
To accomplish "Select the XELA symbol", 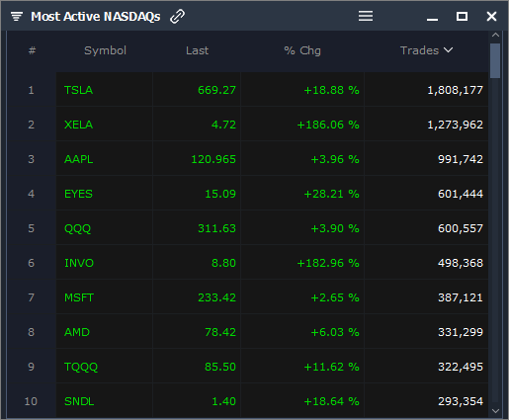I will click(x=78, y=125).
